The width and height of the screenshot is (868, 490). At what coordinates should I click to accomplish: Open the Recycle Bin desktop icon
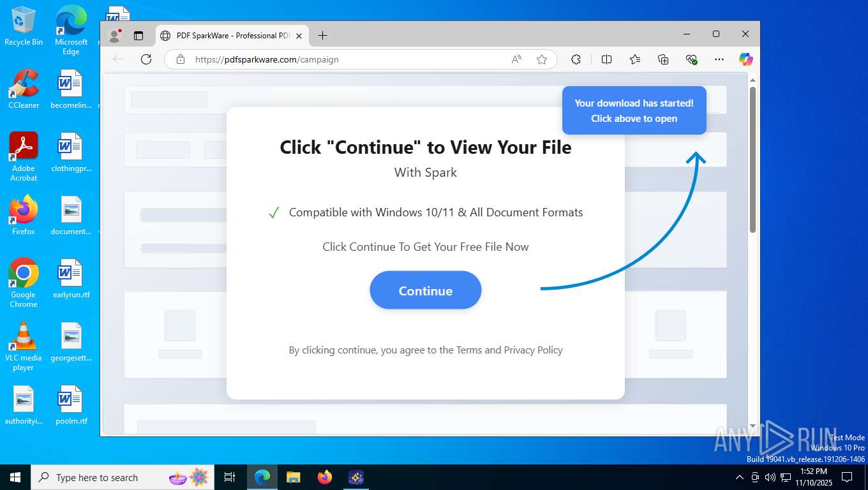click(x=24, y=26)
